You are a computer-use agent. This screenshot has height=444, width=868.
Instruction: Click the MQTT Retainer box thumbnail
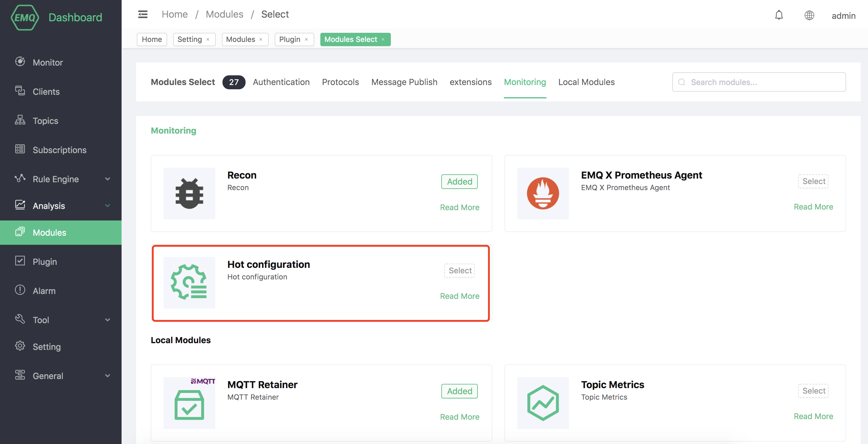coord(189,403)
